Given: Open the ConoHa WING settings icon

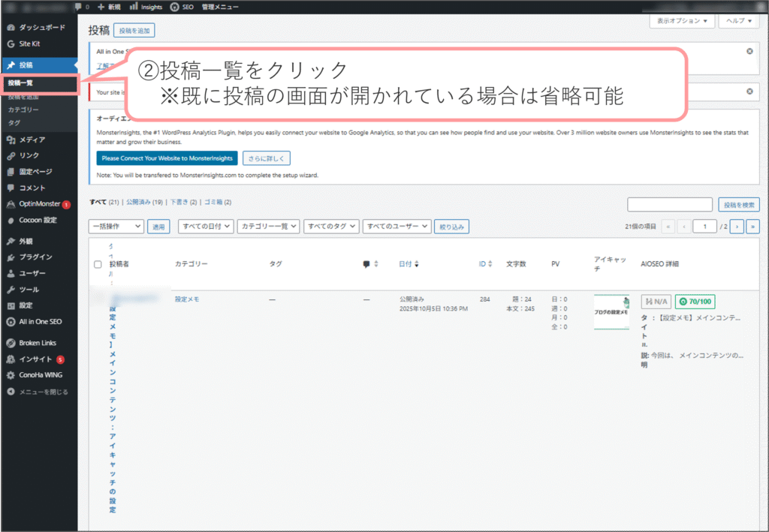Looking at the screenshot, I should coord(11,375).
